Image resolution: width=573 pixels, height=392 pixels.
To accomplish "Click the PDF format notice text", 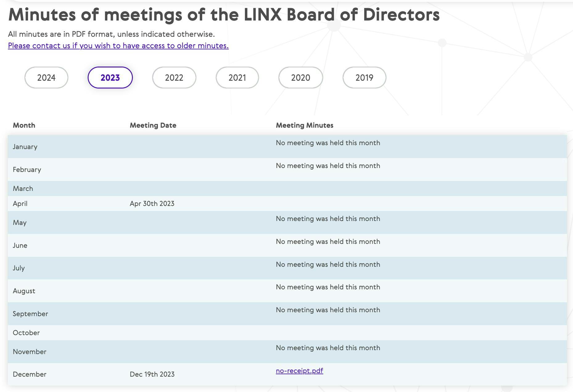I will pyautogui.click(x=111, y=34).
